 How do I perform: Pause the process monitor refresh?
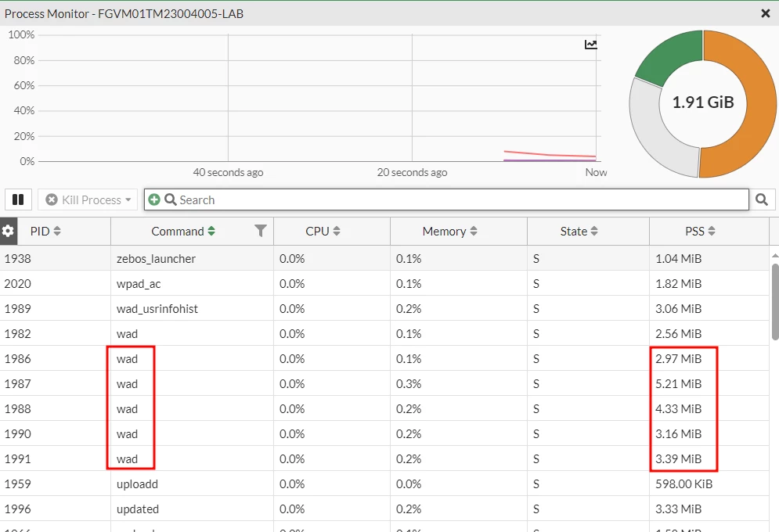[18, 199]
